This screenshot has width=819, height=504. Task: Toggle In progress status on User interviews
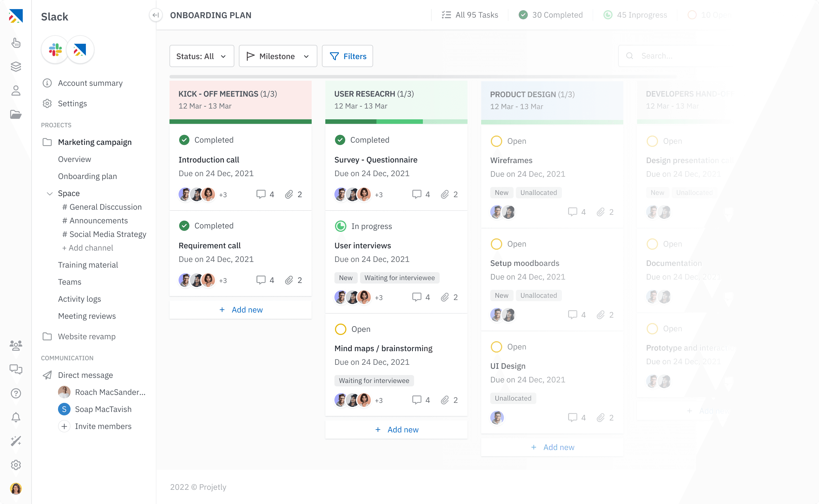tap(340, 226)
